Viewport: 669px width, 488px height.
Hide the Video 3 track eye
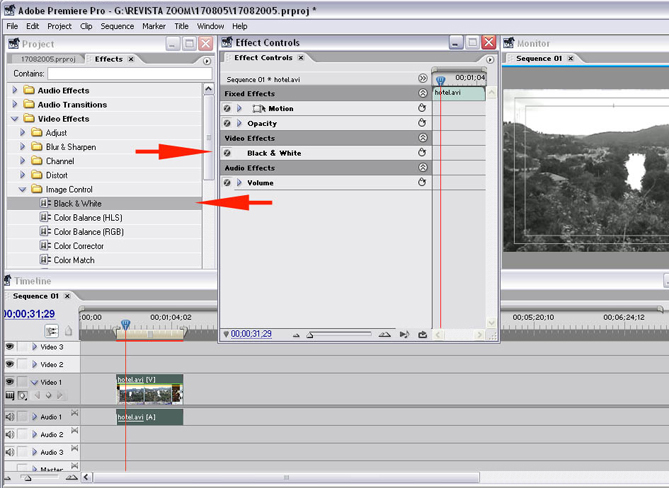pyautogui.click(x=10, y=347)
